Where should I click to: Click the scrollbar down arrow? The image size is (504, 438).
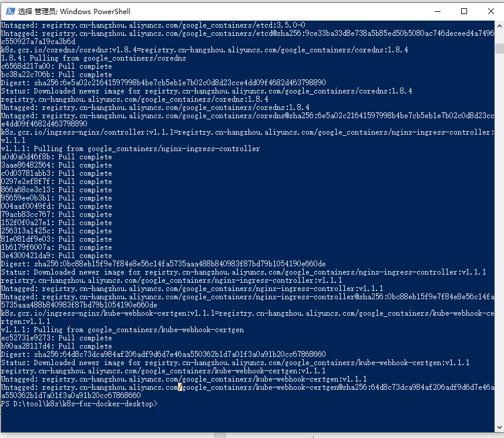tap(499, 427)
